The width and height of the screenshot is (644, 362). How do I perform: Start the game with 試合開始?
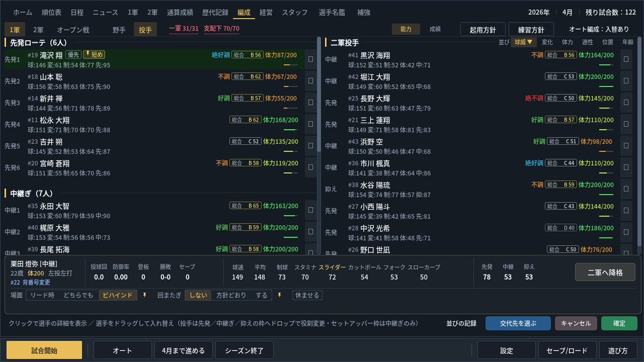click(44, 351)
